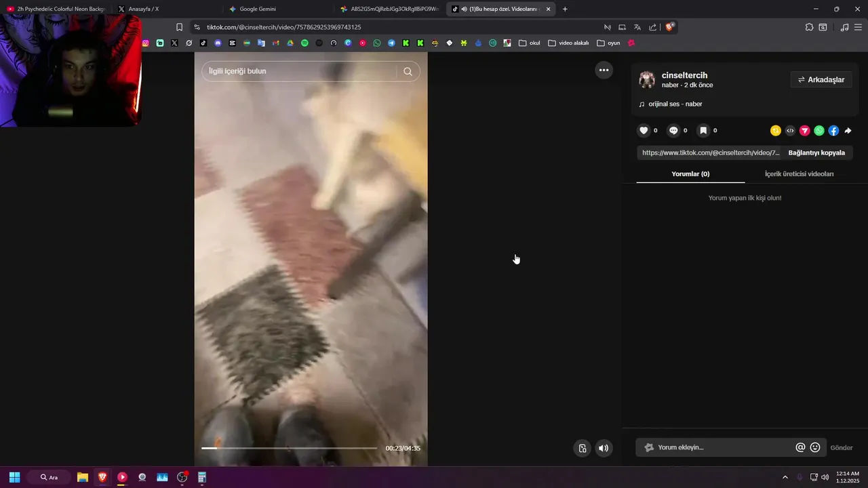Share to Facebook icon
868x488 pixels.
(833, 131)
